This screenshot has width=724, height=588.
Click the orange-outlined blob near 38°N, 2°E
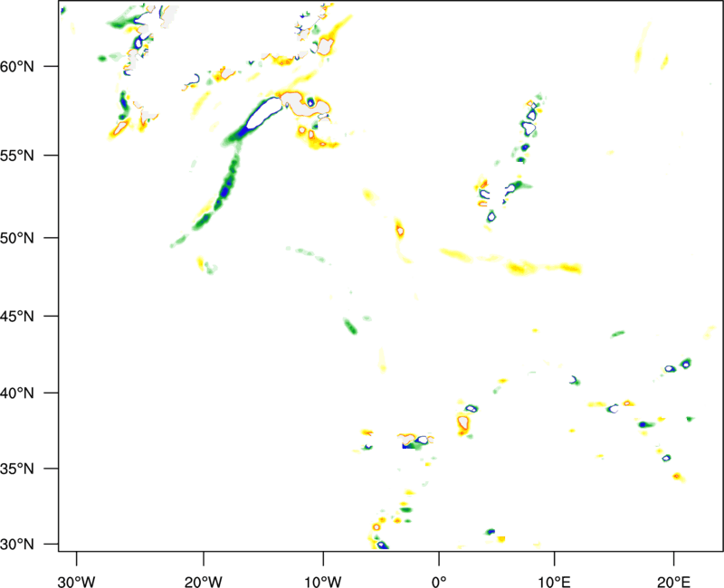click(464, 422)
